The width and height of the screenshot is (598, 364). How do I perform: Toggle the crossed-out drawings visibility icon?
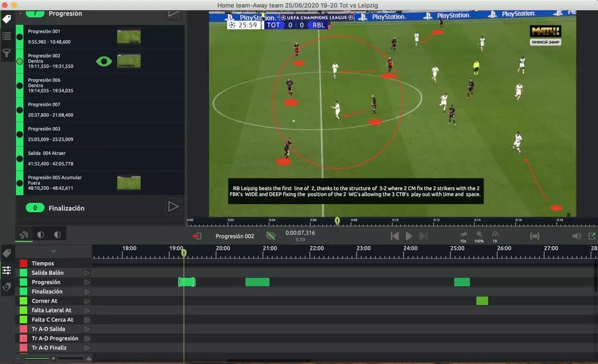271,236
